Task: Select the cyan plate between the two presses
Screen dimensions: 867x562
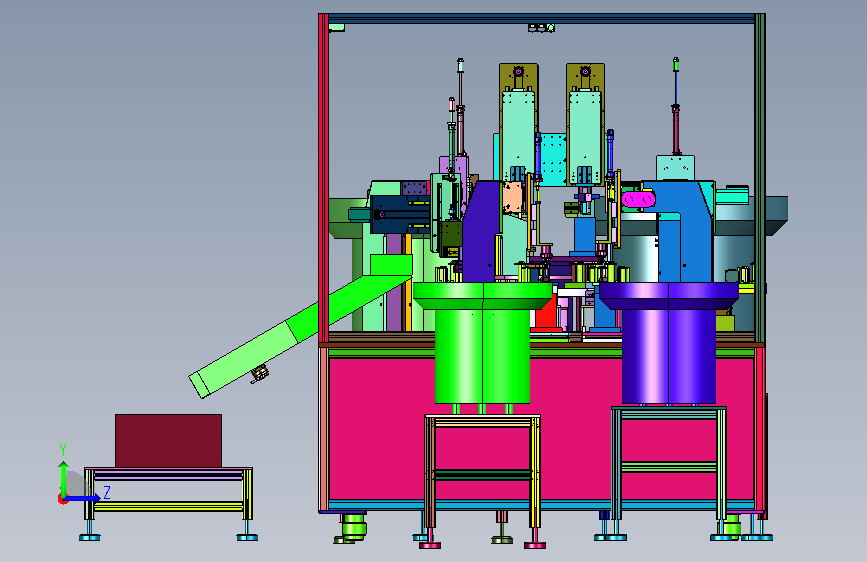Action: 553,159
